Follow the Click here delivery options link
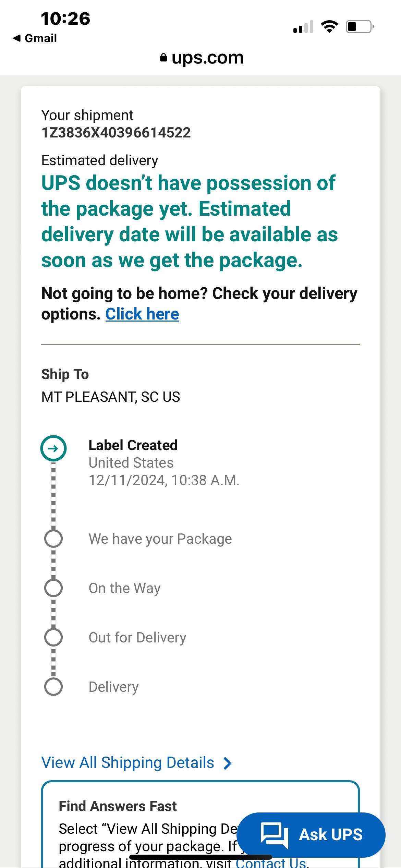Image resolution: width=401 pixels, height=868 pixels. point(142,314)
